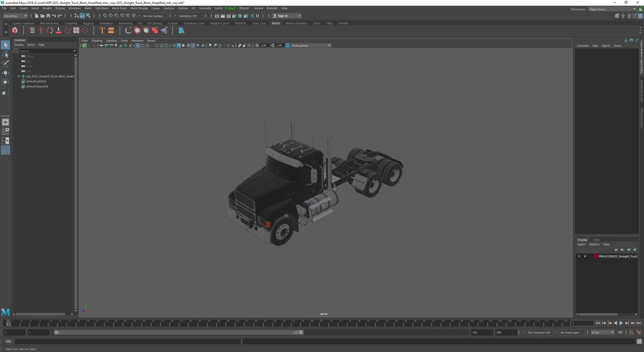The width and height of the screenshot is (644, 352).
Task: Toggle the layer V visibility box
Action: (579, 256)
